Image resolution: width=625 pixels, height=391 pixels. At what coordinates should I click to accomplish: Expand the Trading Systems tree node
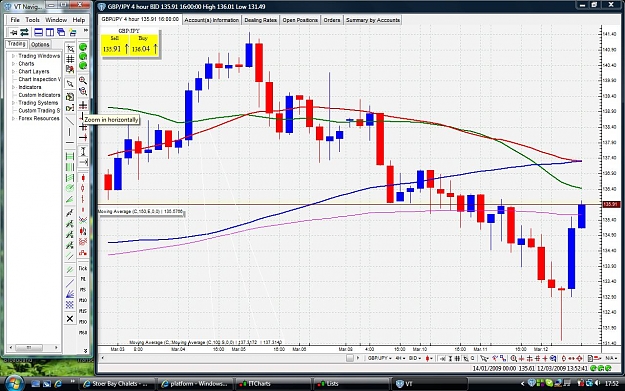(13, 103)
